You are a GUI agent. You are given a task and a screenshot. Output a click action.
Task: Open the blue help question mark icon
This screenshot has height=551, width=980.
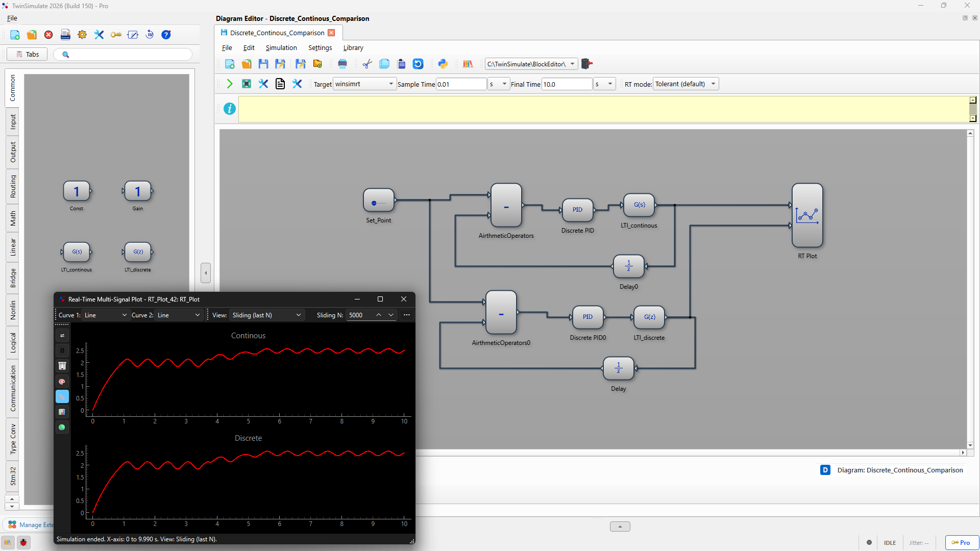(x=166, y=35)
